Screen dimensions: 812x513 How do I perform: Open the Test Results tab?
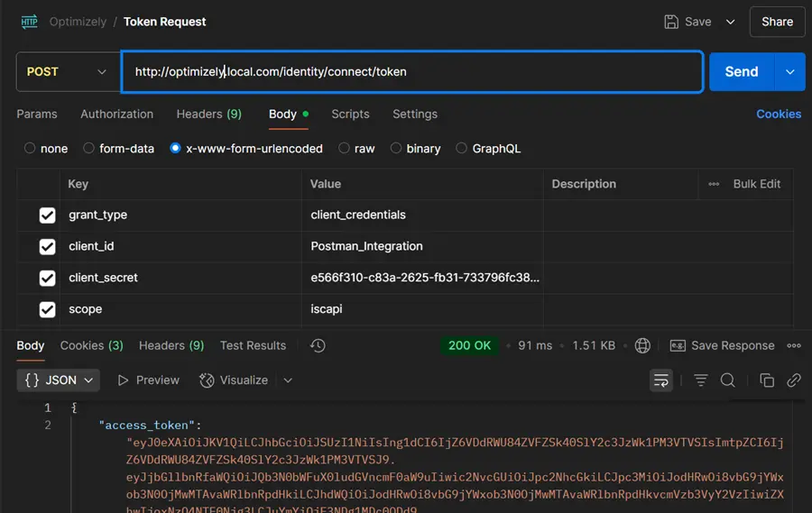click(x=253, y=346)
